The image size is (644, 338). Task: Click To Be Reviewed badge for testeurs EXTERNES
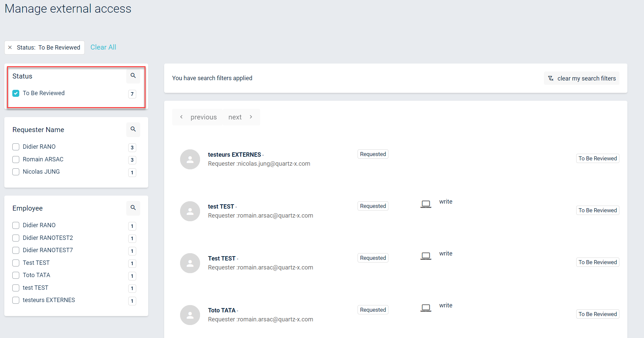[597, 158]
